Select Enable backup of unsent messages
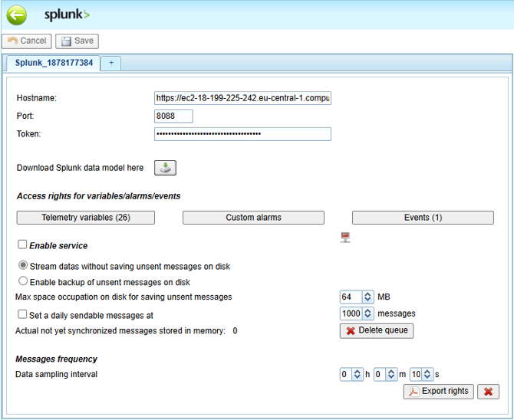 coord(23,281)
